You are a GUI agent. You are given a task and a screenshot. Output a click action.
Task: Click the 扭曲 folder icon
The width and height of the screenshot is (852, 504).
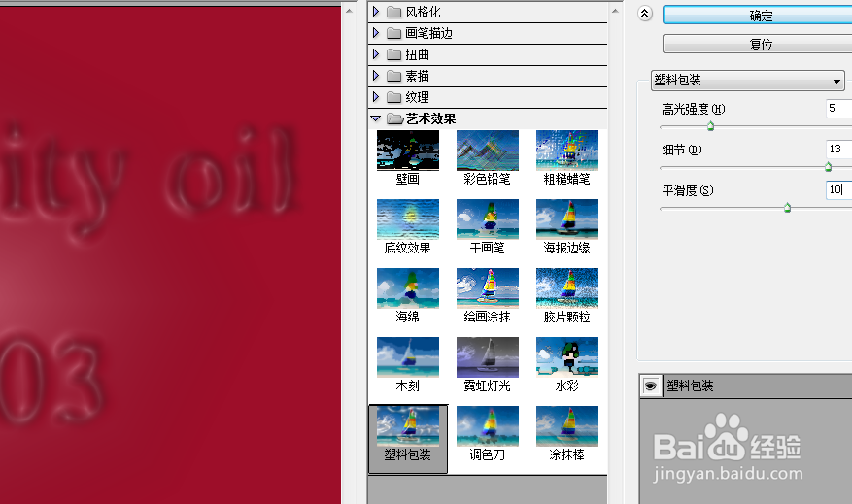394,54
